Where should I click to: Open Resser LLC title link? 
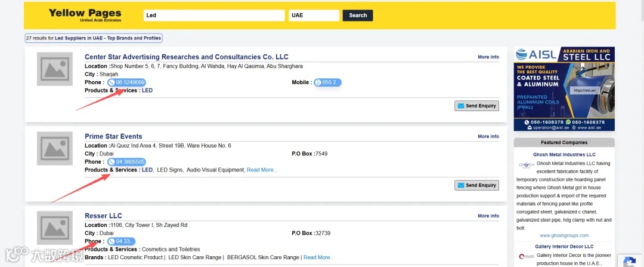pyautogui.click(x=103, y=216)
